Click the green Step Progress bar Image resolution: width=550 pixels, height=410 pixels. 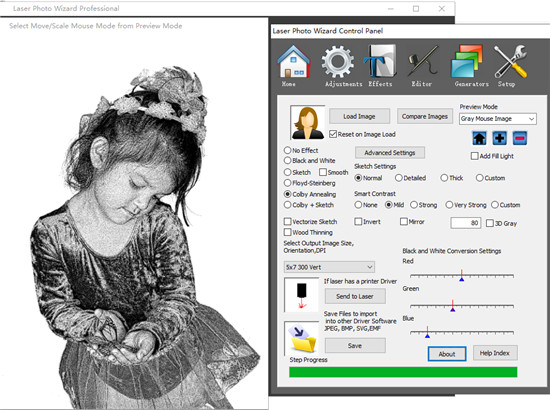403,372
